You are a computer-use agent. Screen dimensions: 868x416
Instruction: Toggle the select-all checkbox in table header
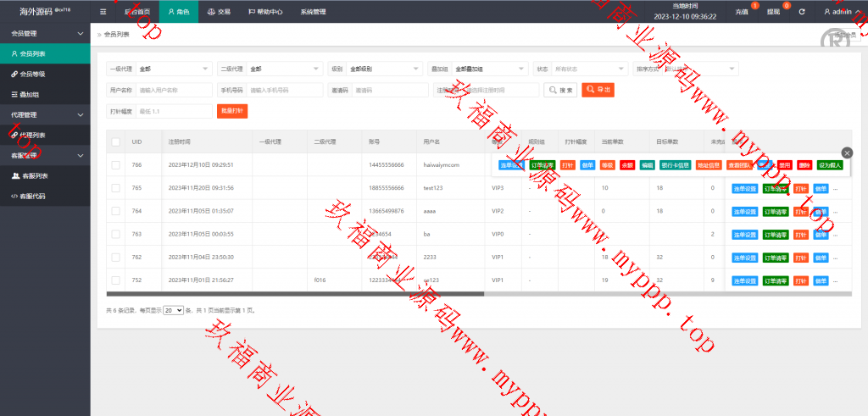(115, 141)
